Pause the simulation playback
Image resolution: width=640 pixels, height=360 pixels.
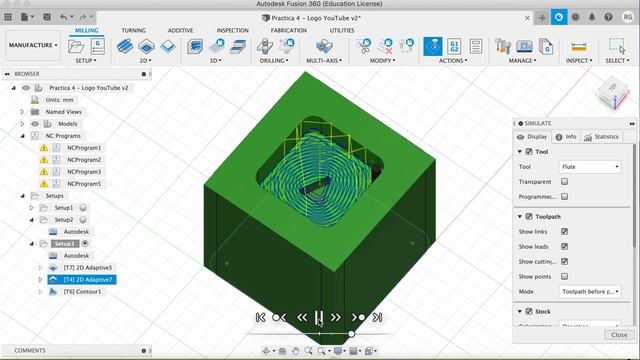[x=319, y=317]
